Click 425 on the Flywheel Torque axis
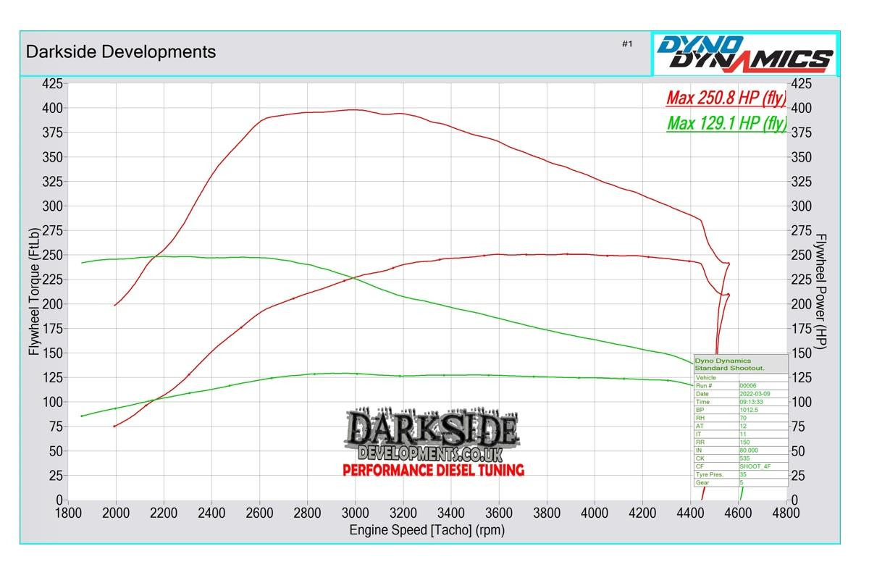Screen dimensions: 869x588 click(53, 83)
